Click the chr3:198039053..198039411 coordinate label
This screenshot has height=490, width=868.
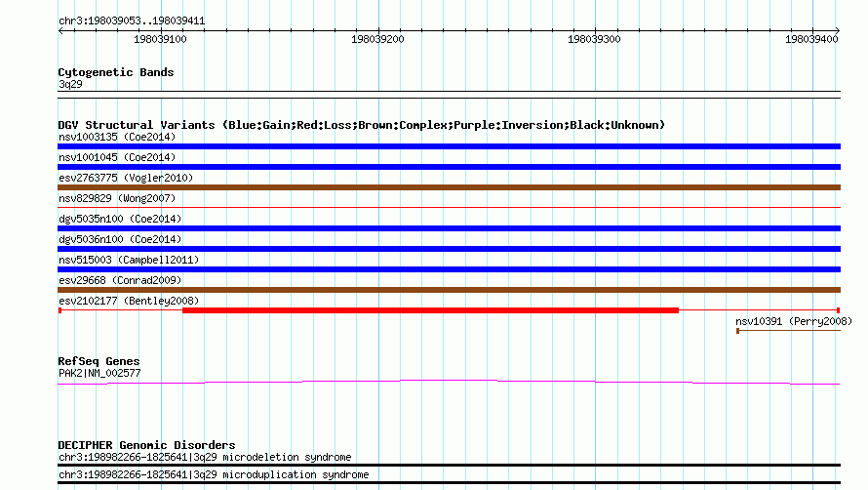(x=132, y=21)
